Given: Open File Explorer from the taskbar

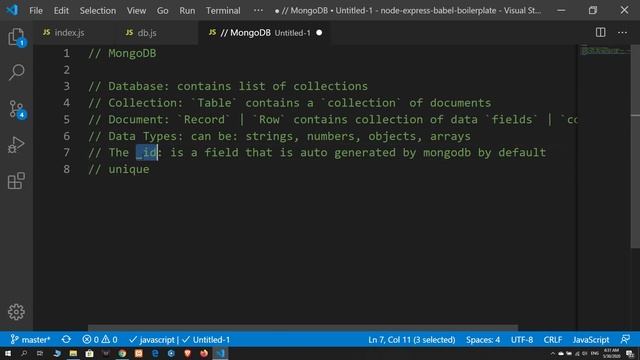Looking at the screenshot, I should point(73,353).
